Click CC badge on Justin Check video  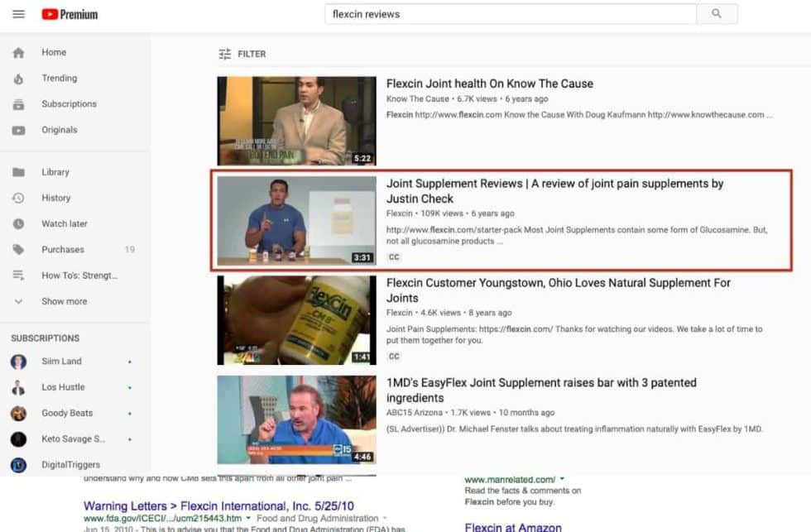pos(394,257)
